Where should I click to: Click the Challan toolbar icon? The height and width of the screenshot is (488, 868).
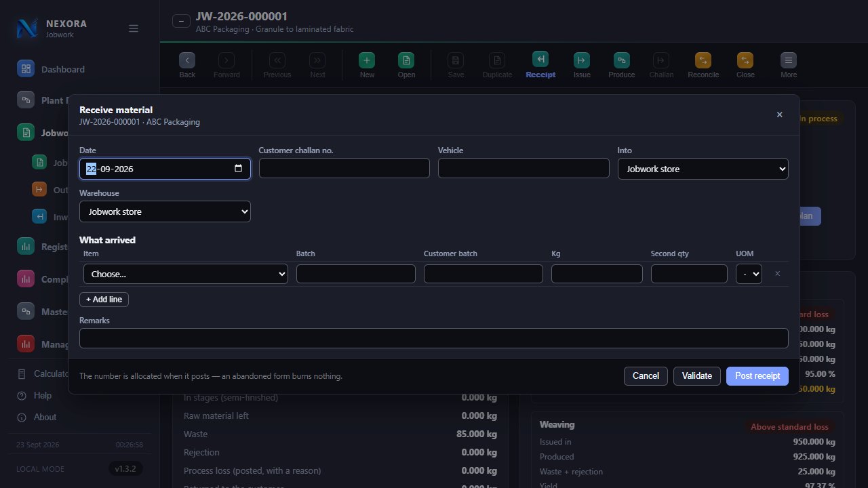tap(661, 60)
